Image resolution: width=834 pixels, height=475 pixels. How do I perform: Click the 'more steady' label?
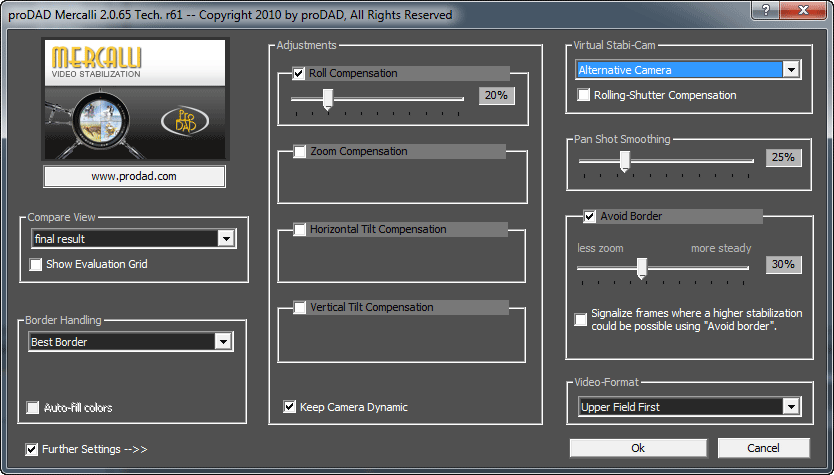[x=721, y=248]
